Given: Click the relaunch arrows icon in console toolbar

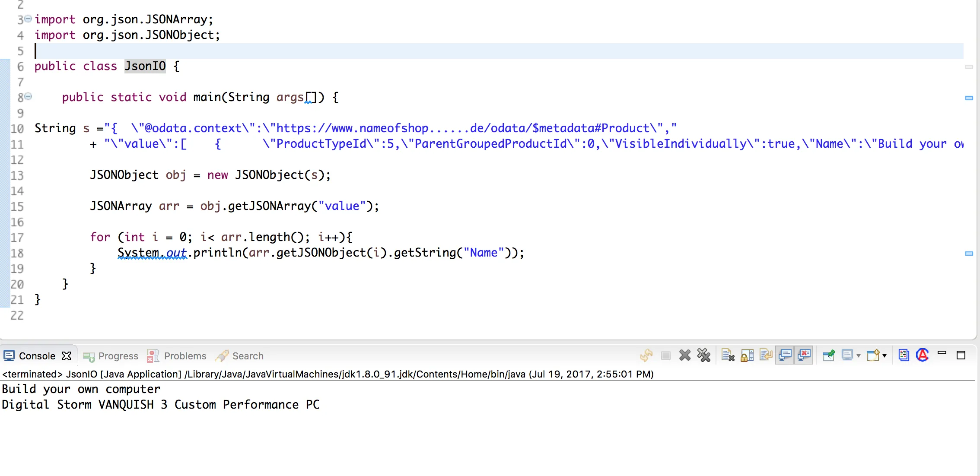Looking at the screenshot, I should point(646,355).
